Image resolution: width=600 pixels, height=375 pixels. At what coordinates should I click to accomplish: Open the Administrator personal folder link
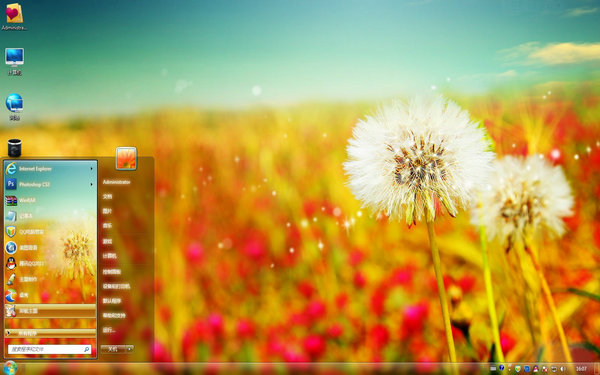pyautogui.click(x=116, y=182)
